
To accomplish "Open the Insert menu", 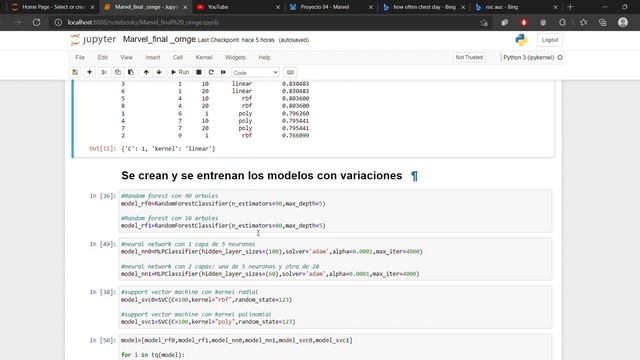I will [x=153, y=58].
